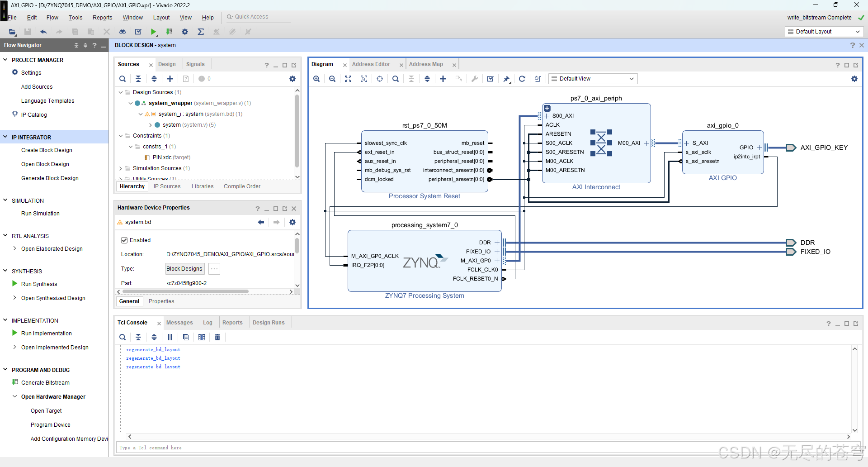This screenshot has height=467, width=868.
Task: Open Sources panel settings gear
Action: coord(292,79)
